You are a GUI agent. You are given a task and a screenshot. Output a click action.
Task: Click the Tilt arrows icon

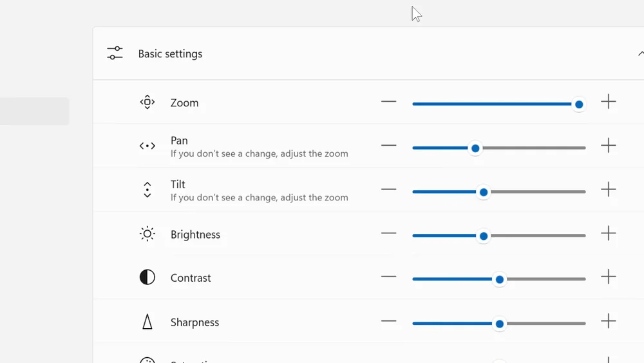click(147, 190)
